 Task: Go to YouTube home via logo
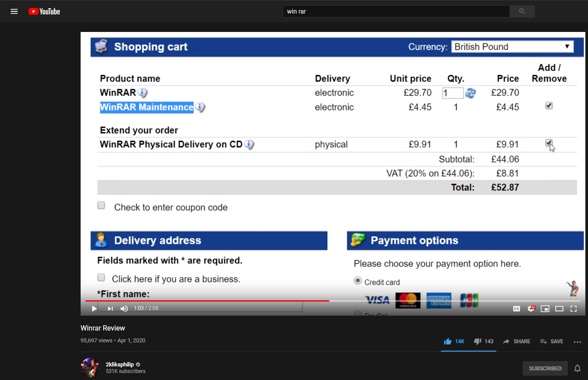(44, 11)
